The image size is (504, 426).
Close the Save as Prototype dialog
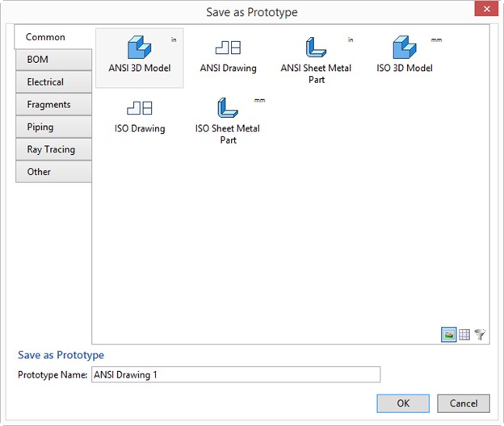(x=487, y=9)
